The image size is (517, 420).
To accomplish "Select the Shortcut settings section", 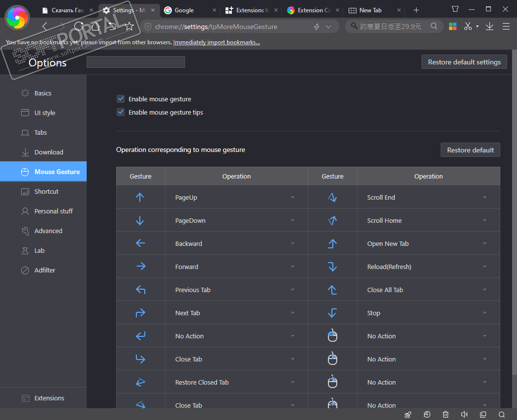I will click(x=43, y=191).
